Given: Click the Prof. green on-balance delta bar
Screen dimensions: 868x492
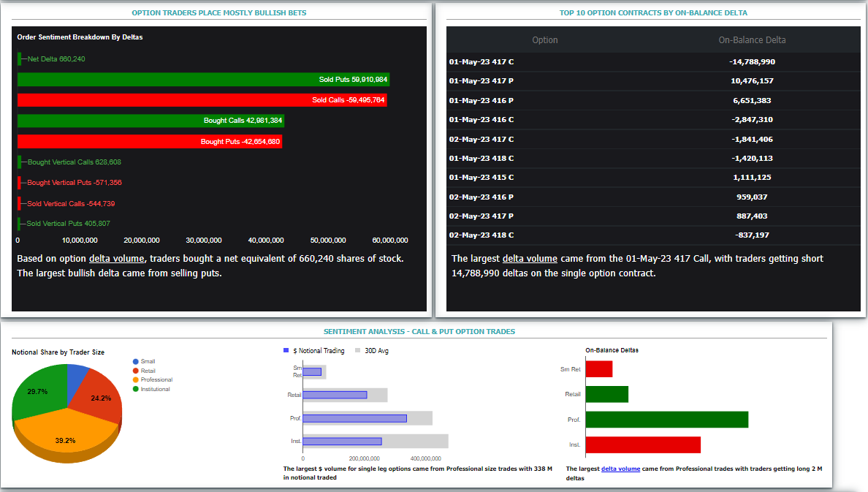Looking at the screenshot, I should (x=667, y=420).
